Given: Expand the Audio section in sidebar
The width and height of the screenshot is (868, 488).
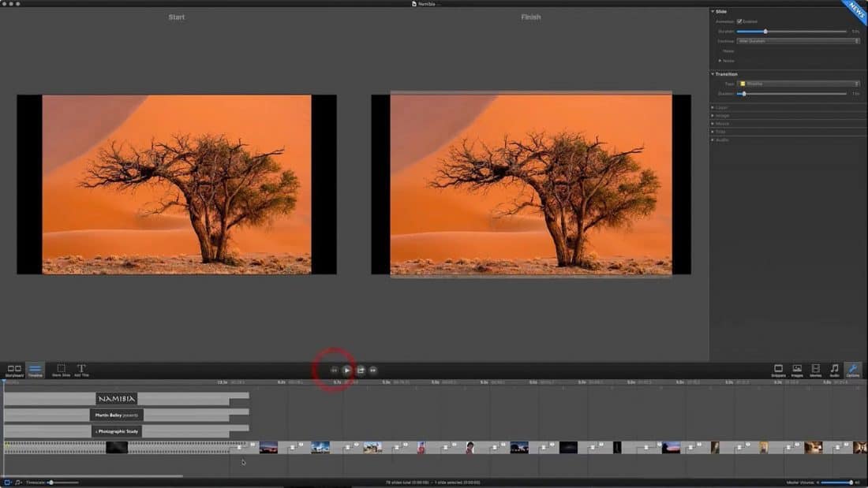Looking at the screenshot, I should point(720,140).
